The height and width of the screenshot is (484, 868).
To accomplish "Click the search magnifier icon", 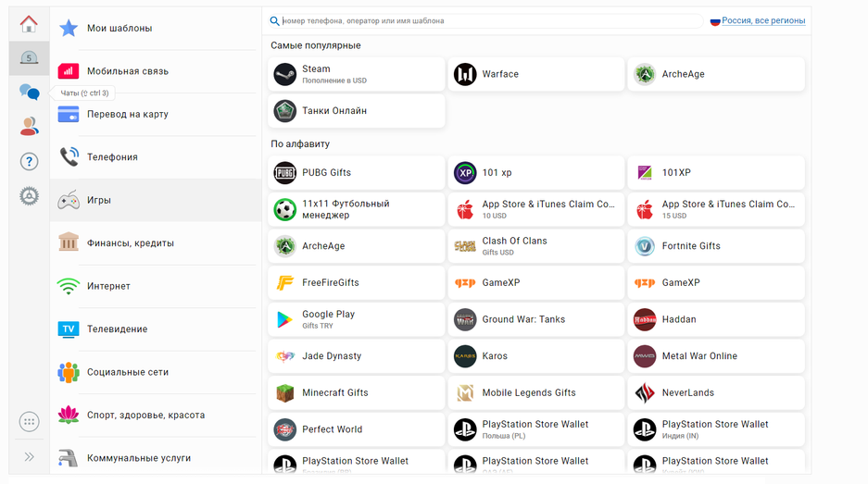I will coord(274,21).
